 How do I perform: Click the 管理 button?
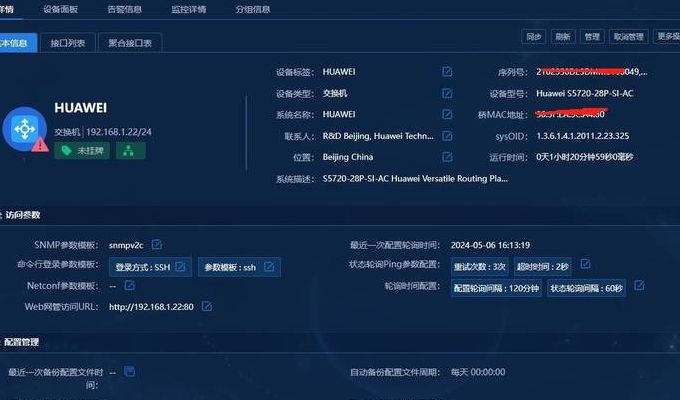point(592,37)
